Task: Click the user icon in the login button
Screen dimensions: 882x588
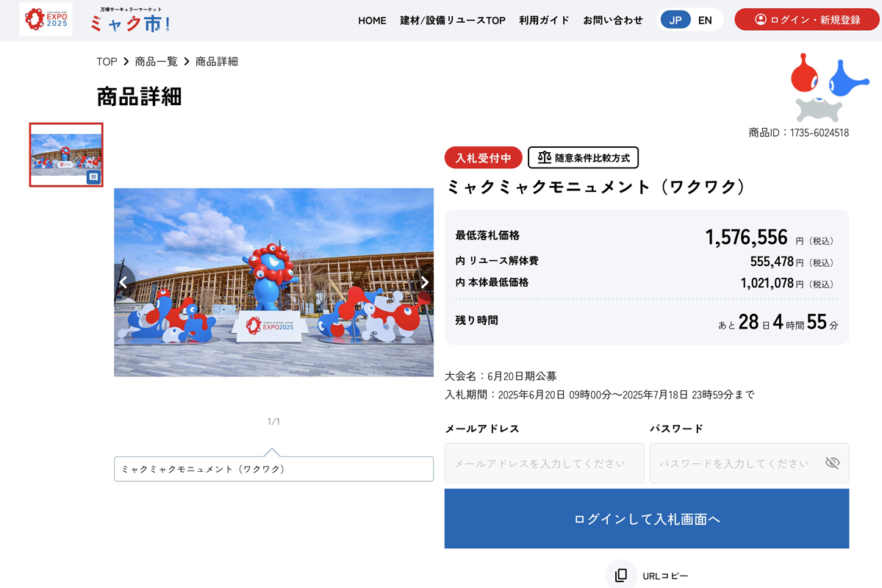Action: pos(761,20)
